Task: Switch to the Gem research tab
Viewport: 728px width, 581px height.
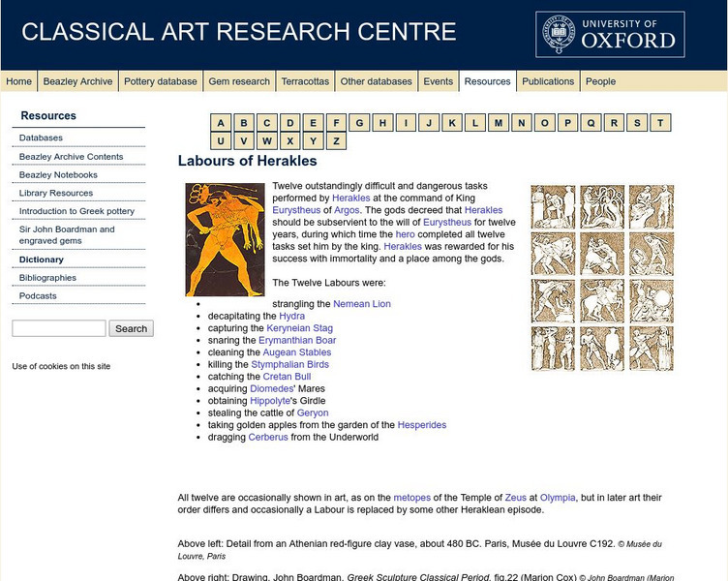Action: coord(239,81)
